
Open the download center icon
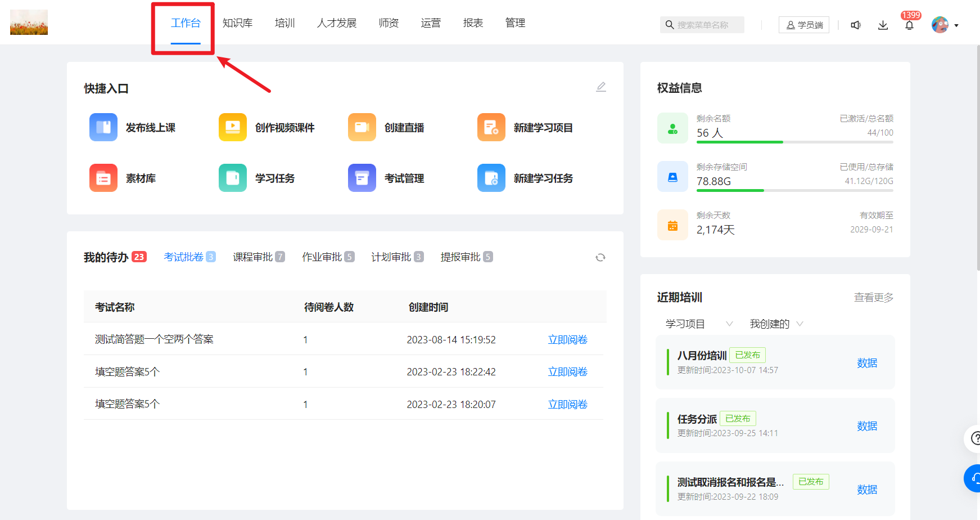[883, 25]
